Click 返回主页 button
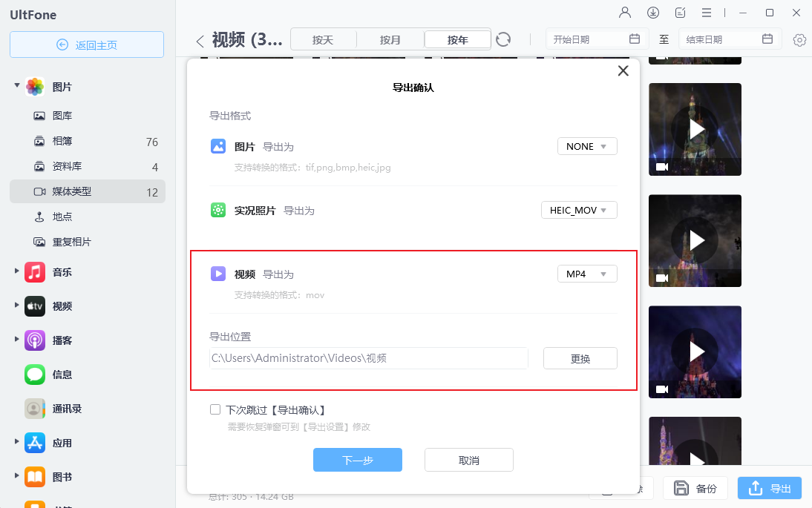The image size is (812, 508). pyautogui.click(x=87, y=44)
